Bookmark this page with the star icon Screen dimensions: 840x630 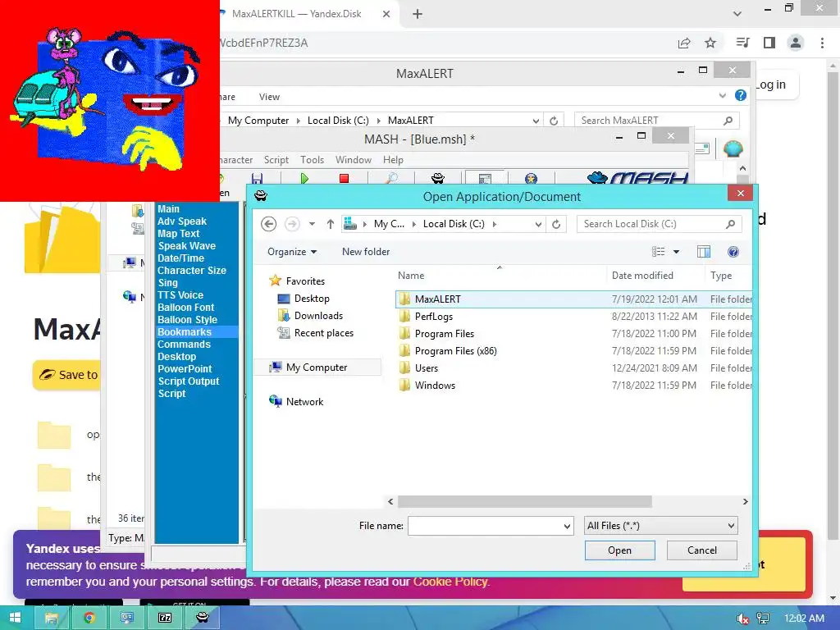click(710, 43)
